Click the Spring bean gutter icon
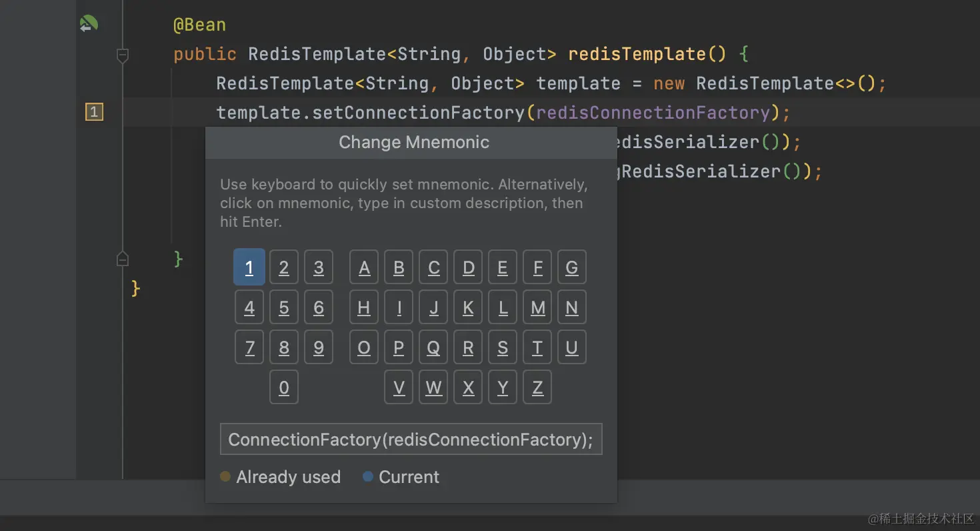 (89, 25)
